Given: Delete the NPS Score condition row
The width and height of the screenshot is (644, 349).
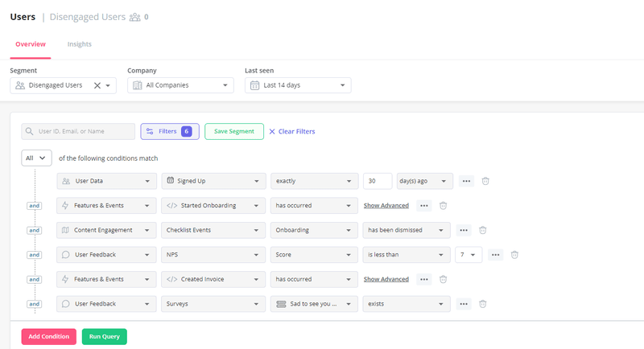Looking at the screenshot, I should click(514, 255).
